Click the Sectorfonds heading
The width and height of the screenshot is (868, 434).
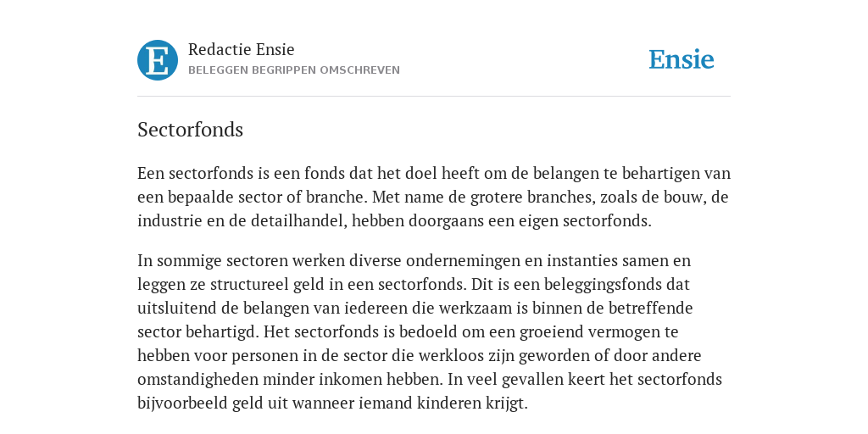[x=191, y=130]
